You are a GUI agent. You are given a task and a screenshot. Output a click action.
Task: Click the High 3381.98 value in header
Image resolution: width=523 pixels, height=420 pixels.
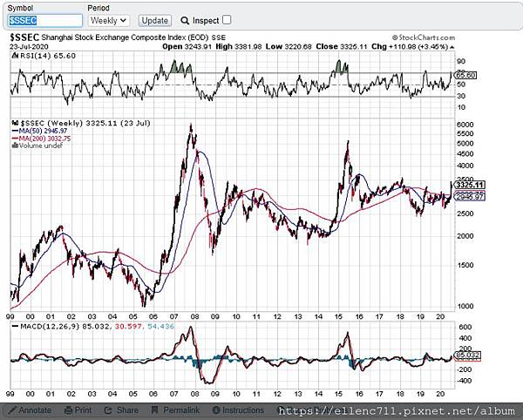[239, 46]
